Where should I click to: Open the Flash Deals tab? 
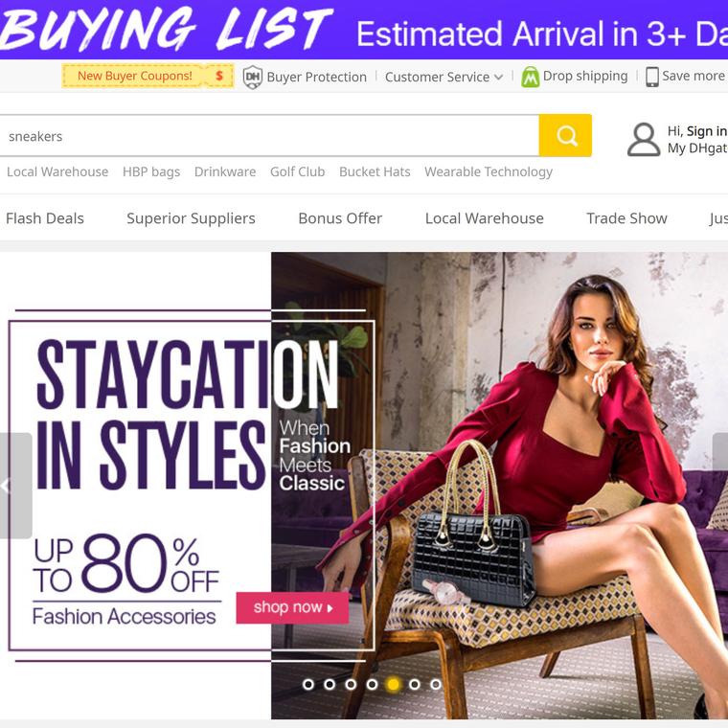coord(45,218)
